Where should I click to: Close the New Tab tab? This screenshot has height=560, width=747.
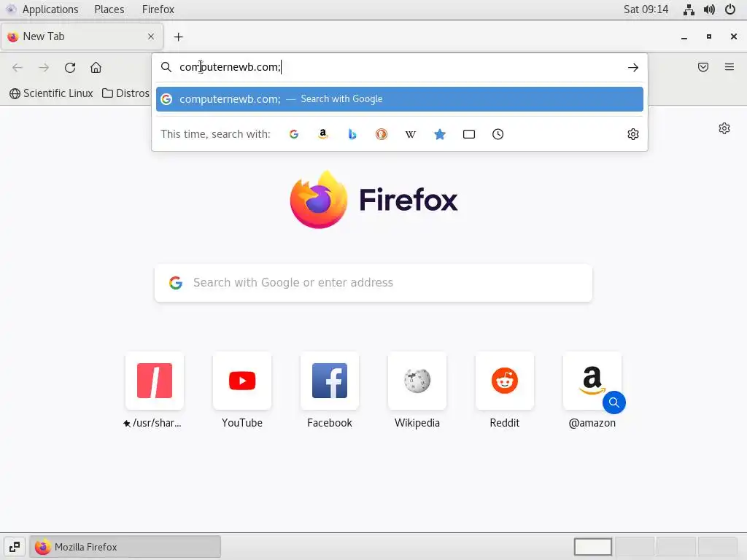click(x=151, y=36)
